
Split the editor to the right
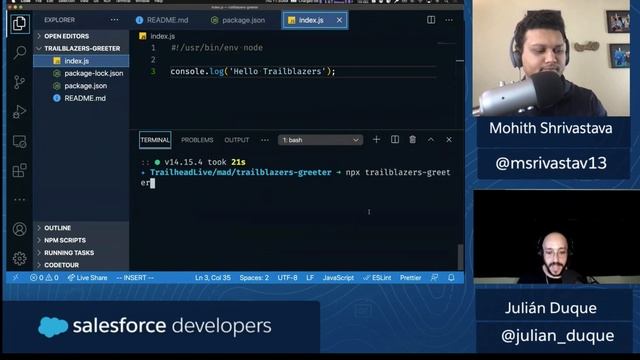pos(431,20)
